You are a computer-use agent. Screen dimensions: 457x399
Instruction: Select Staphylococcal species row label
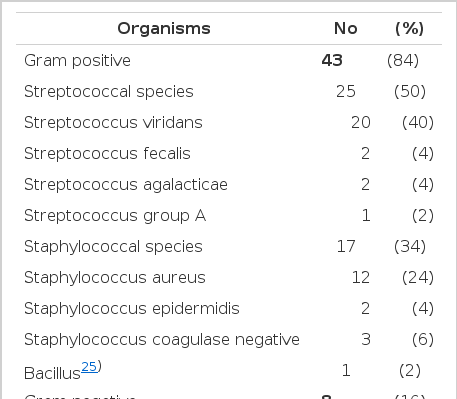click(x=113, y=247)
